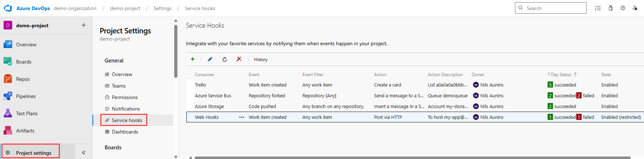Open the ellipsis menu on Web Hooks row
The image size is (644, 159).
point(242,117)
